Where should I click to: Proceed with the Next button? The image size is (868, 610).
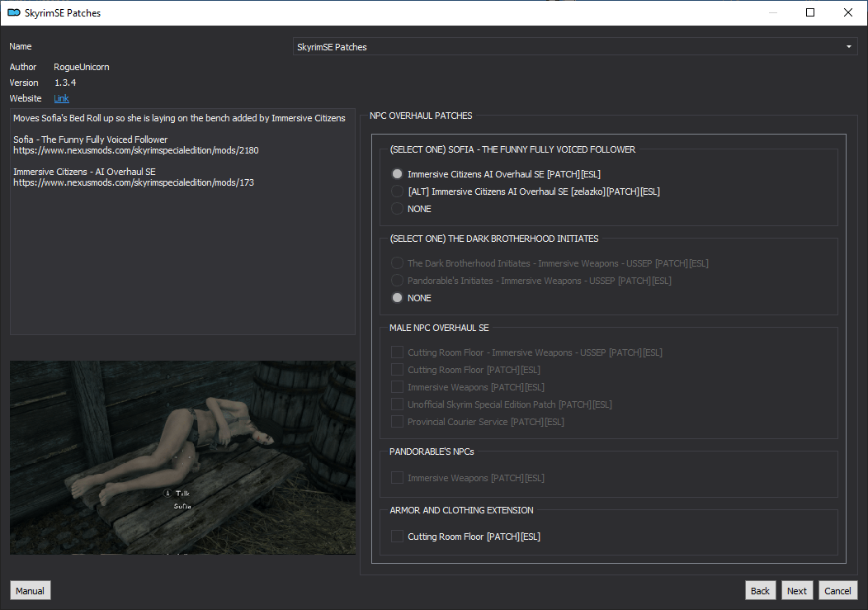click(797, 591)
